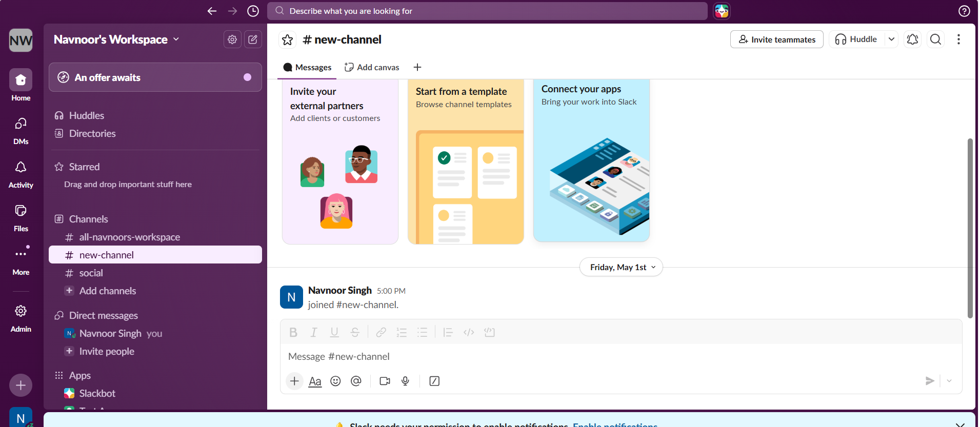Open Connect your apps card

[x=591, y=160]
